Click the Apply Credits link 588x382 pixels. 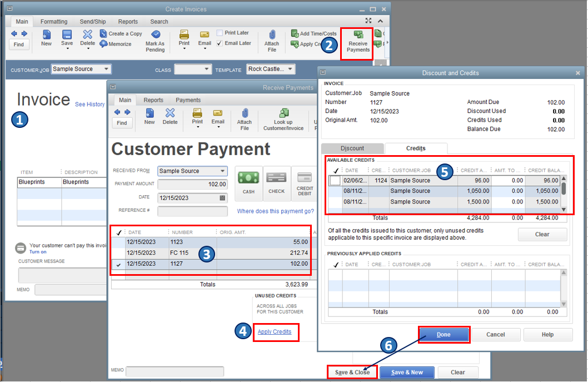tap(276, 331)
